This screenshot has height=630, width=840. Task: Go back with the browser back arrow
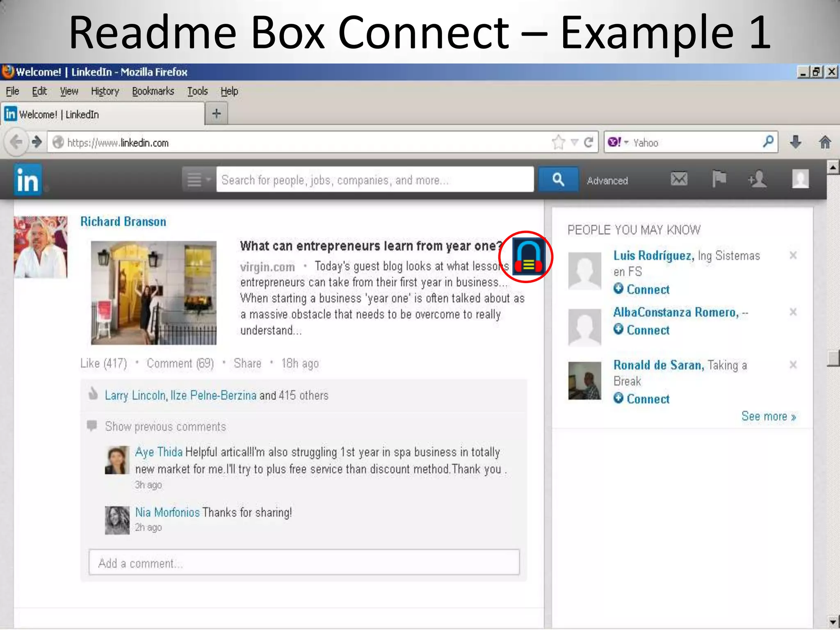[x=16, y=142]
